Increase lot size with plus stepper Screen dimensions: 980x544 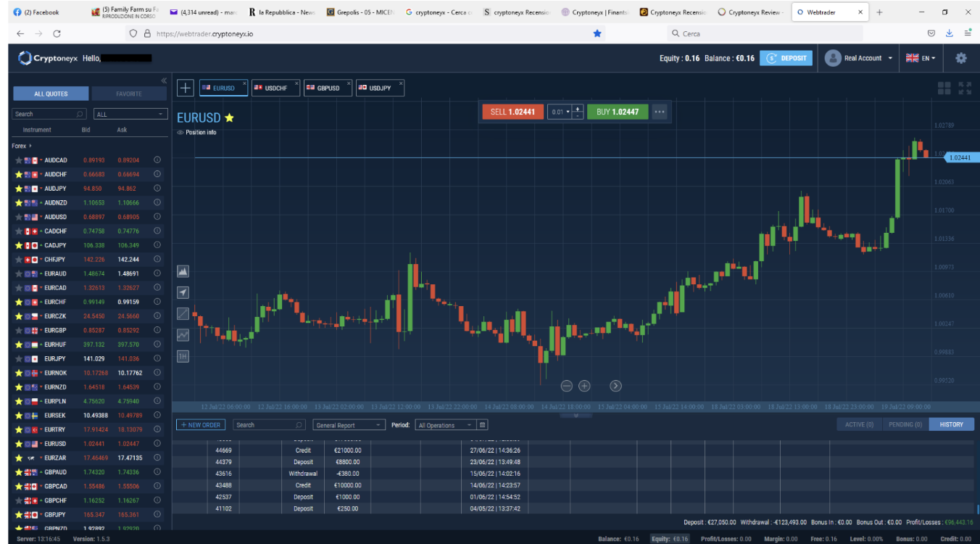[x=577, y=108]
